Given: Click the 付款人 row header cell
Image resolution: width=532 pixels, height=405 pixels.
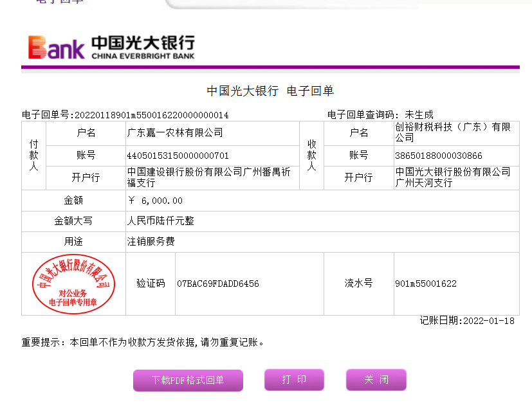Looking at the screenshot, I should [x=33, y=156].
